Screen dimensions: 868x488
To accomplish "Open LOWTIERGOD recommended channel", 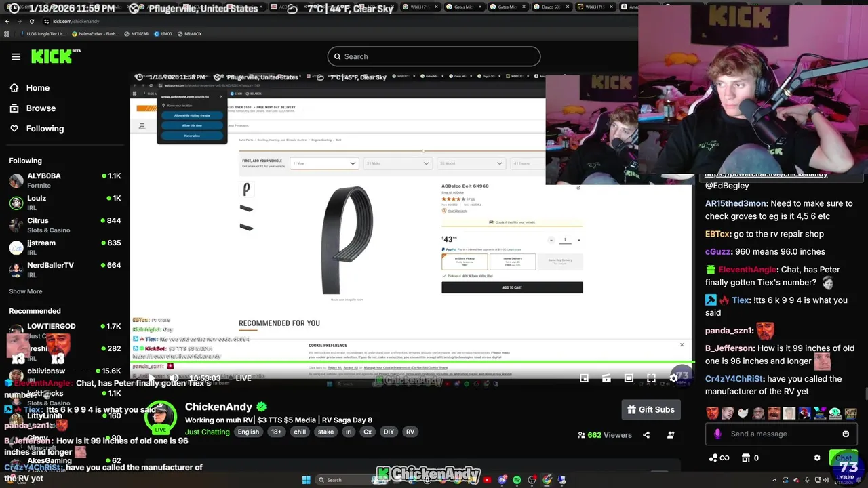I will [x=65, y=331].
